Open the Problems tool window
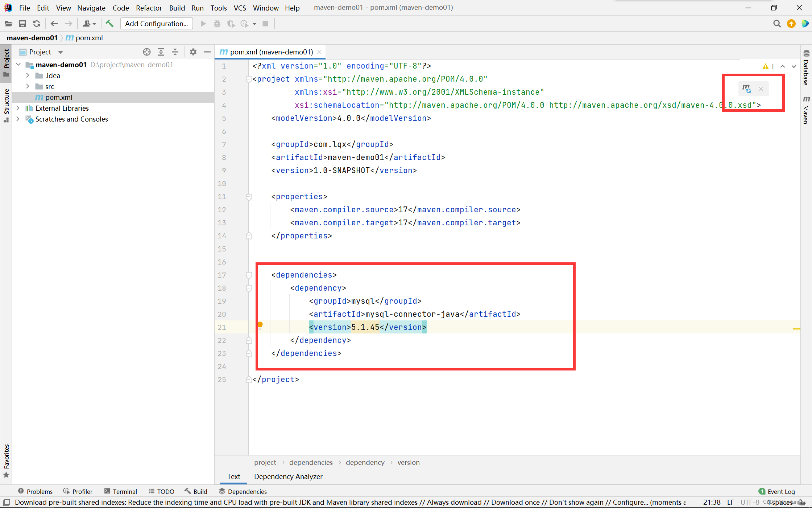812x508 pixels. (36, 491)
